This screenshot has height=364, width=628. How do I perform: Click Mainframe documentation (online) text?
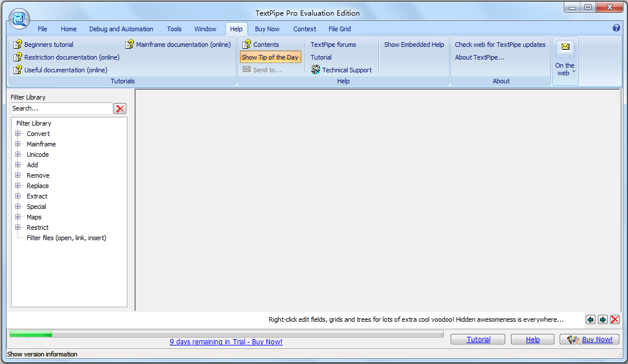click(x=184, y=45)
